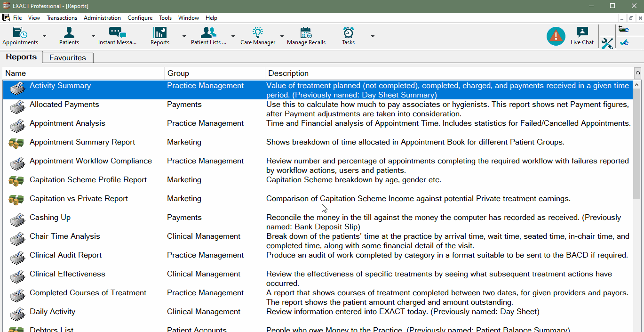644x332 pixels.
Task: Select the Reports tab
Action: (21, 57)
